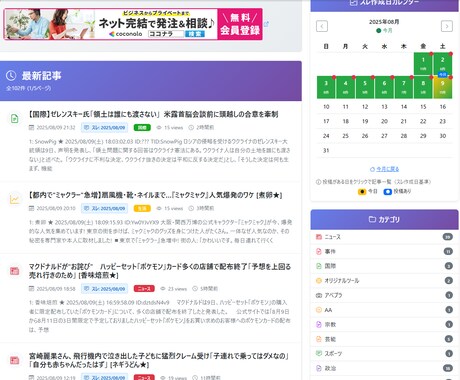Click the スポーツ category icon
Screen dimensions: 460x380
[x=318, y=353]
